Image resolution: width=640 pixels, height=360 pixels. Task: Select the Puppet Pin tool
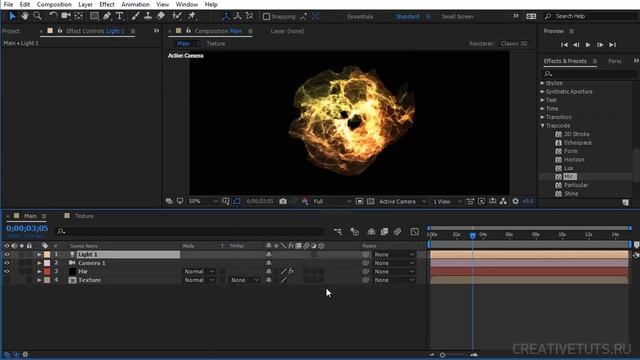click(x=191, y=16)
